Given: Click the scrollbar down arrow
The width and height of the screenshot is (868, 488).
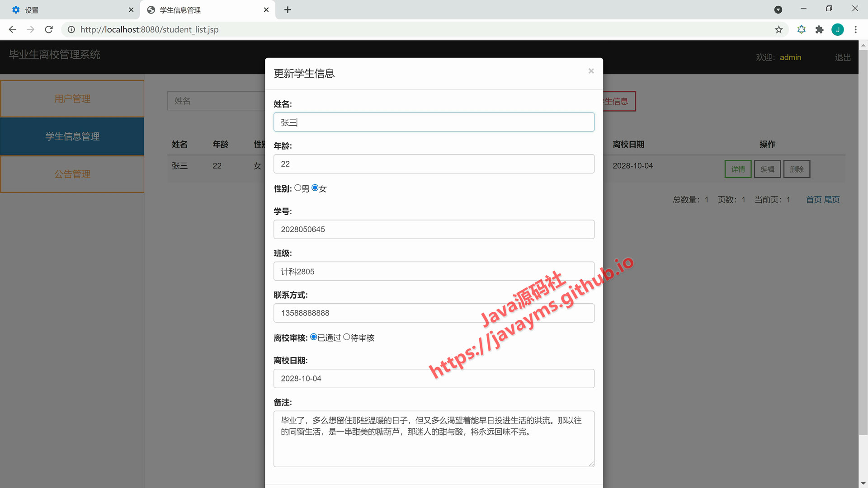Looking at the screenshot, I should click(863, 483).
